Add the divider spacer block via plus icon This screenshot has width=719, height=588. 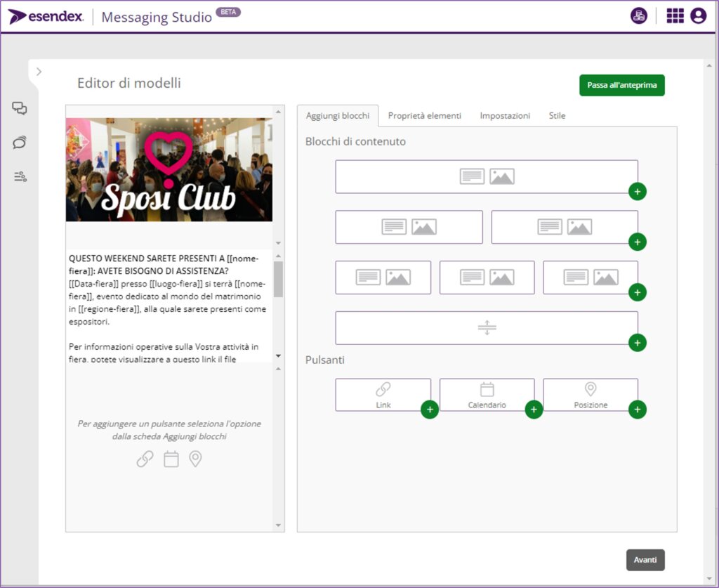pos(637,343)
